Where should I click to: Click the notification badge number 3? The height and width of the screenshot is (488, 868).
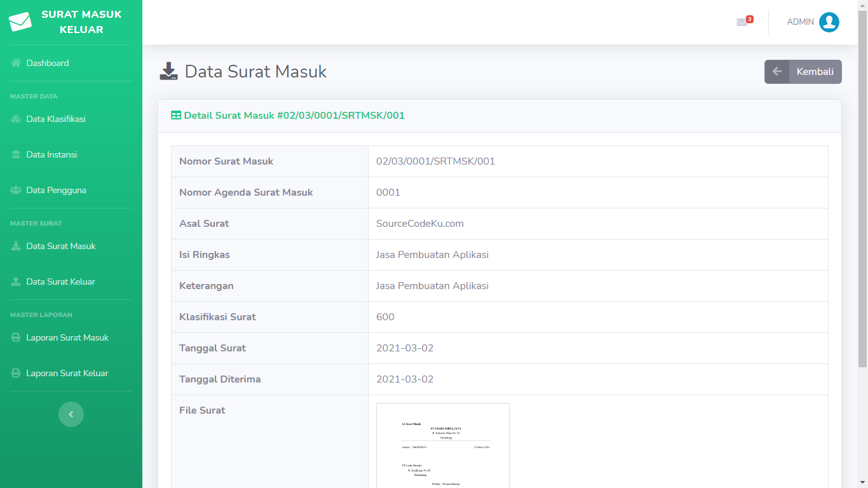tap(750, 19)
